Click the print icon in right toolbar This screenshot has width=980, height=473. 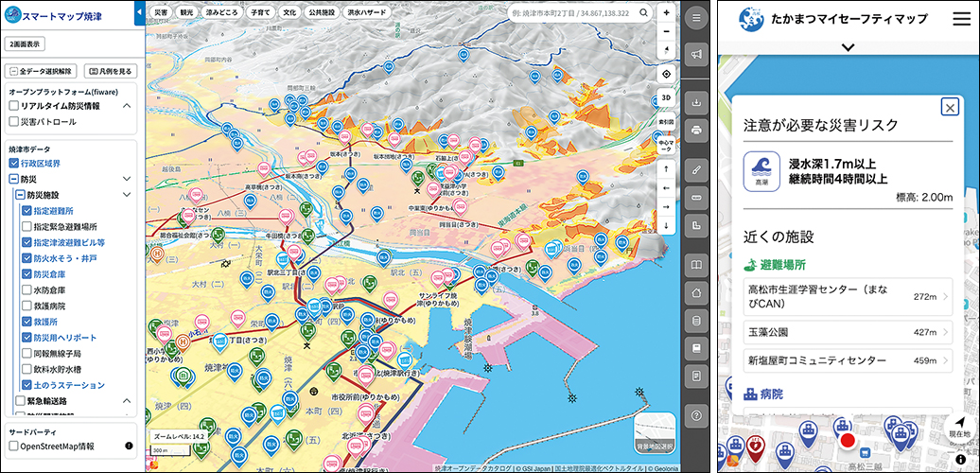[x=696, y=130]
